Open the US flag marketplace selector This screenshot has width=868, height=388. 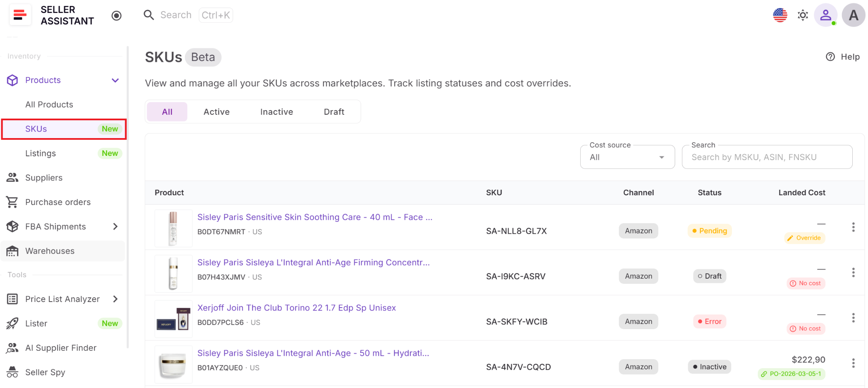tap(780, 15)
